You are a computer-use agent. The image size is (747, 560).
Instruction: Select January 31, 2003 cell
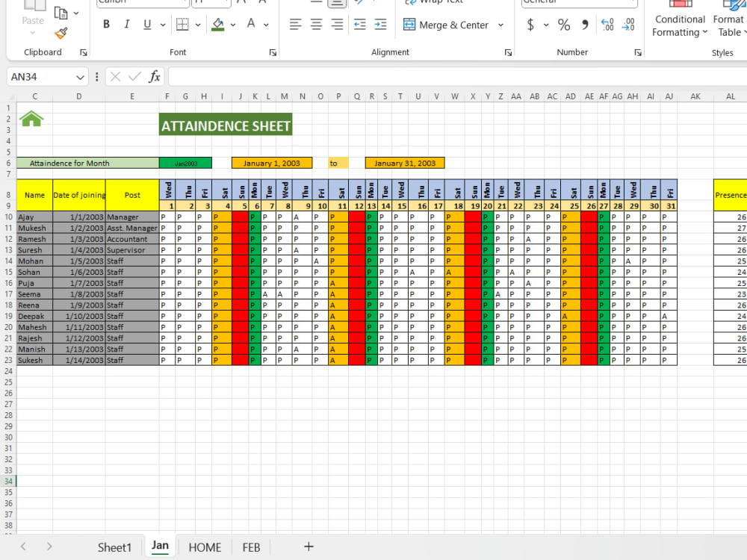(x=405, y=164)
